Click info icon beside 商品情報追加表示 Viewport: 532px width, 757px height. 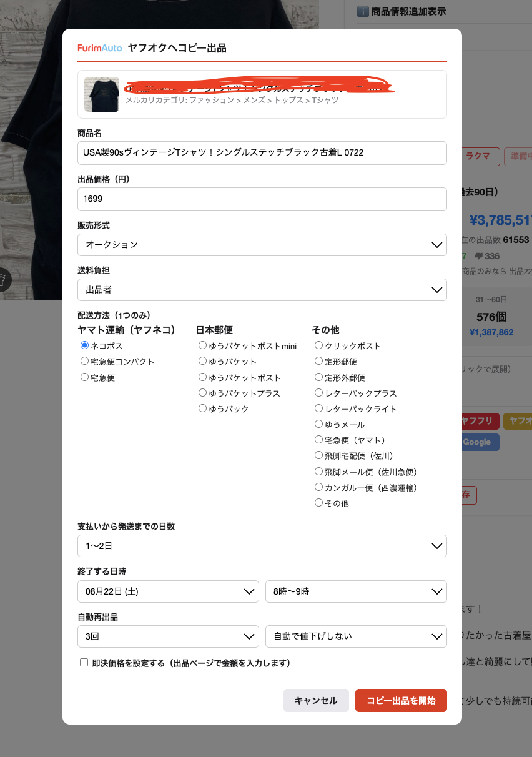(x=362, y=11)
